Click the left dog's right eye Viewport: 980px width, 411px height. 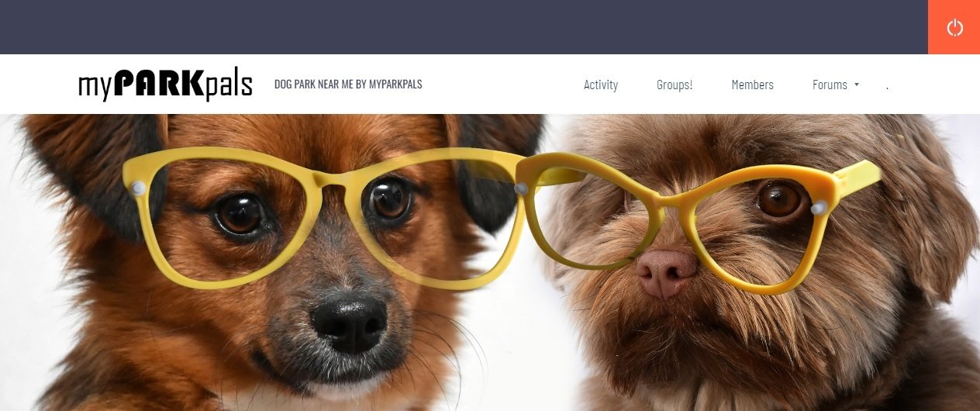(389, 198)
